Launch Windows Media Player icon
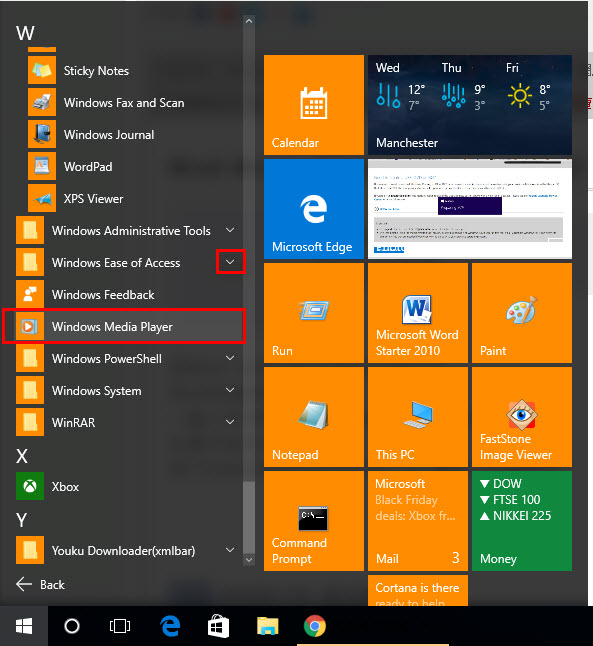This screenshot has width=593, height=646. pyautogui.click(x=30, y=326)
